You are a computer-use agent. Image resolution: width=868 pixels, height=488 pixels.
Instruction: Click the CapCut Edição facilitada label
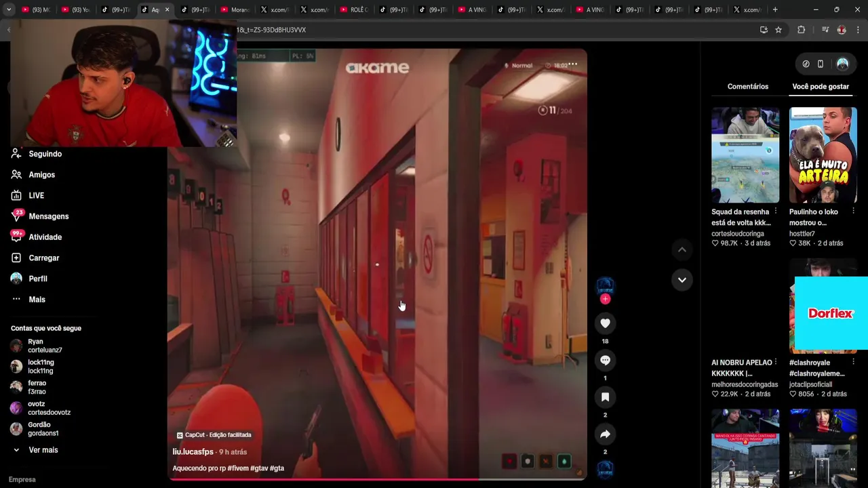(x=214, y=435)
